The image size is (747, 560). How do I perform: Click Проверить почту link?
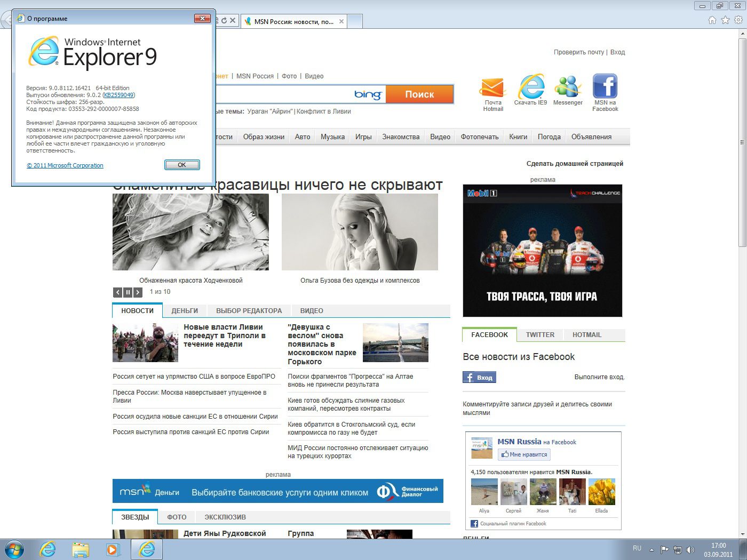(579, 52)
